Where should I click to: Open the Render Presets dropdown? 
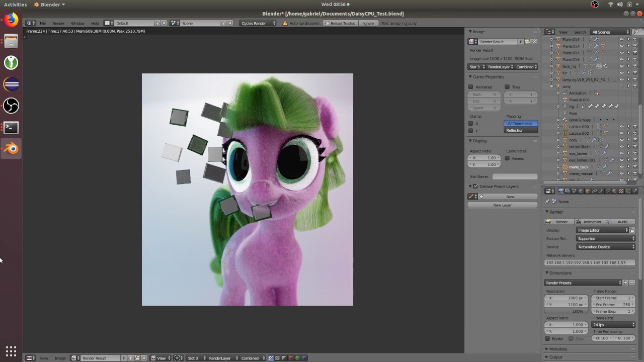tap(583, 283)
